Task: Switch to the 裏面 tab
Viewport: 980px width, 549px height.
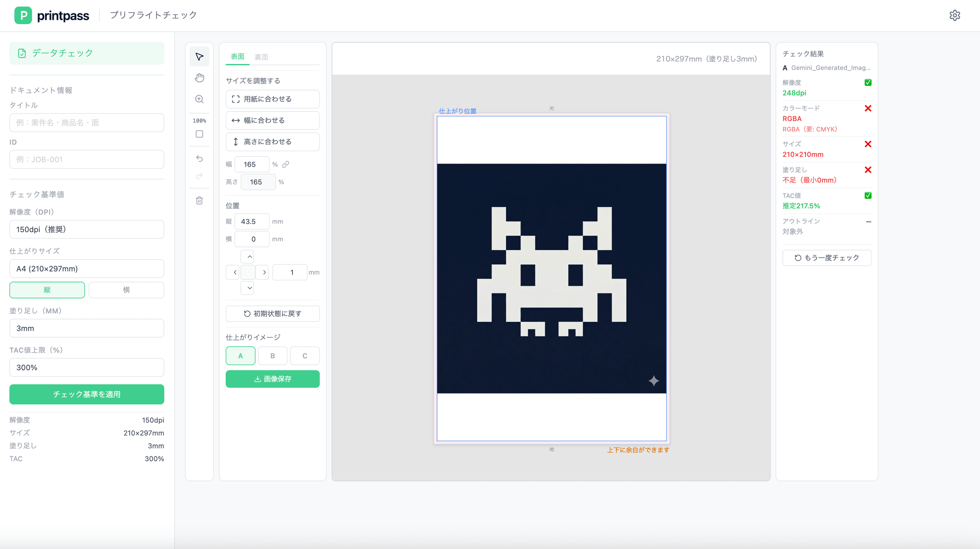Action: point(261,57)
